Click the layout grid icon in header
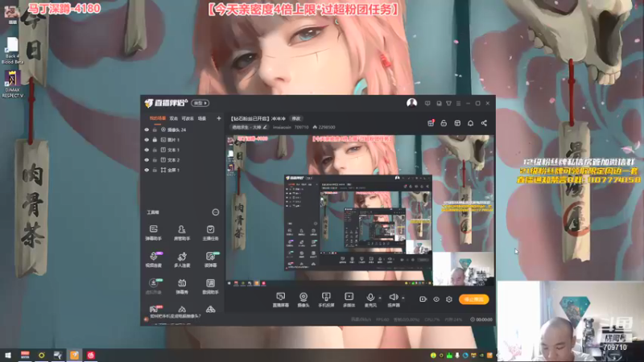The height and width of the screenshot is (362, 644). coord(457,123)
